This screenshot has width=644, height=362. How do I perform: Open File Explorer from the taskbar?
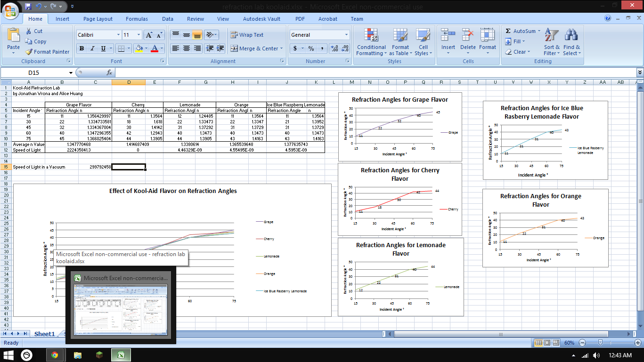click(78, 355)
